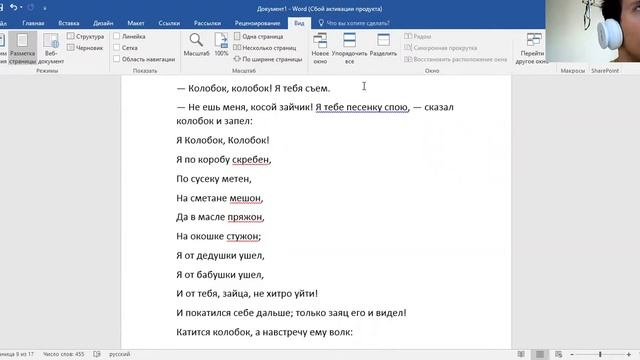Click the proofing check icon in status bar
Image resolution: width=640 pixels, height=360 pixels.
point(97,354)
